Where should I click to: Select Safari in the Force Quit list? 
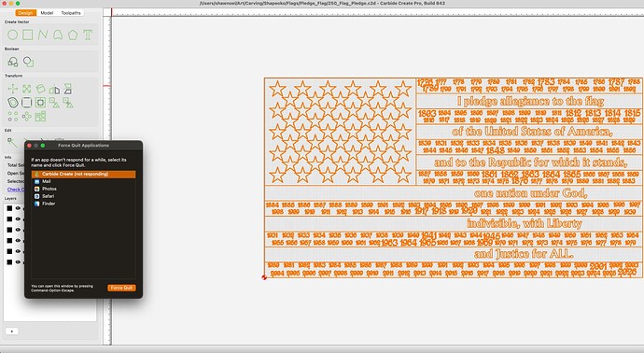pyautogui.click(x=83, y=196)
